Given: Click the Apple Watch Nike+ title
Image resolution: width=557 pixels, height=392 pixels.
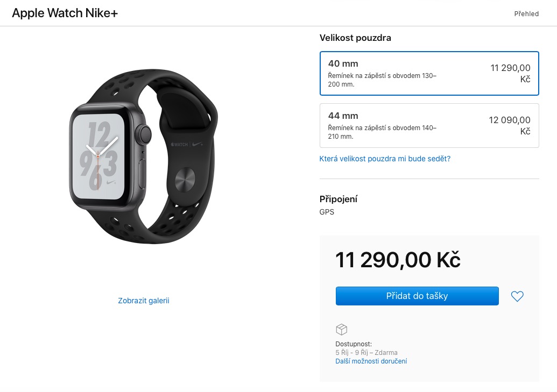Looking at the screenshot, I should tap(65, 13).
